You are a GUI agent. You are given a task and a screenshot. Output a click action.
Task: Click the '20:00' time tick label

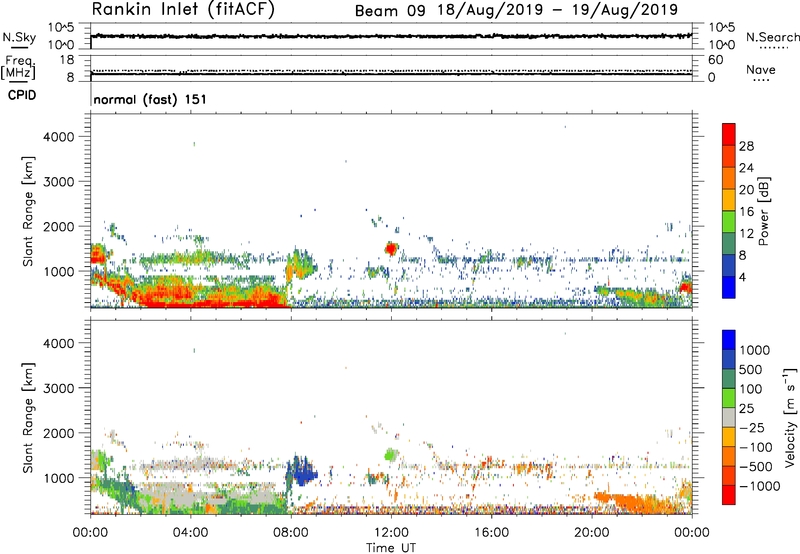pos(592,533)
